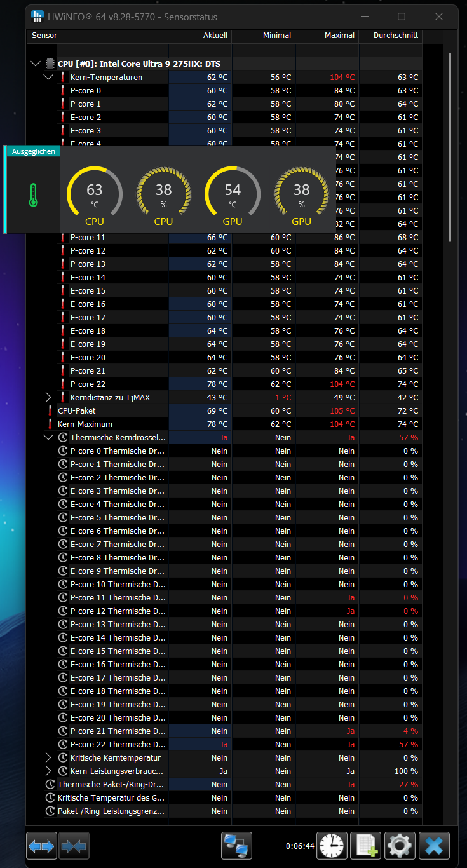
Task: Select the P-core 11 temperature row
Action: (x=224, y=237)
